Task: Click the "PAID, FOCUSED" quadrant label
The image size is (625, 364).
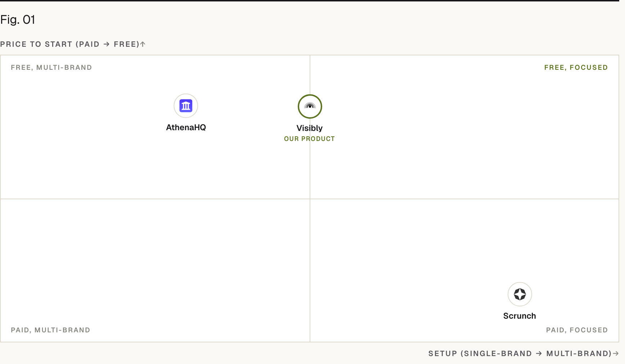Action: coord(577,330)
